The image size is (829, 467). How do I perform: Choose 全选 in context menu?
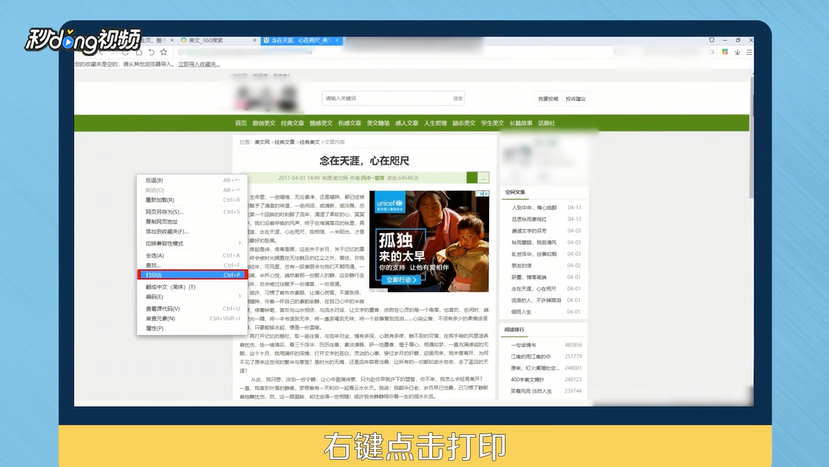[192, 255]
